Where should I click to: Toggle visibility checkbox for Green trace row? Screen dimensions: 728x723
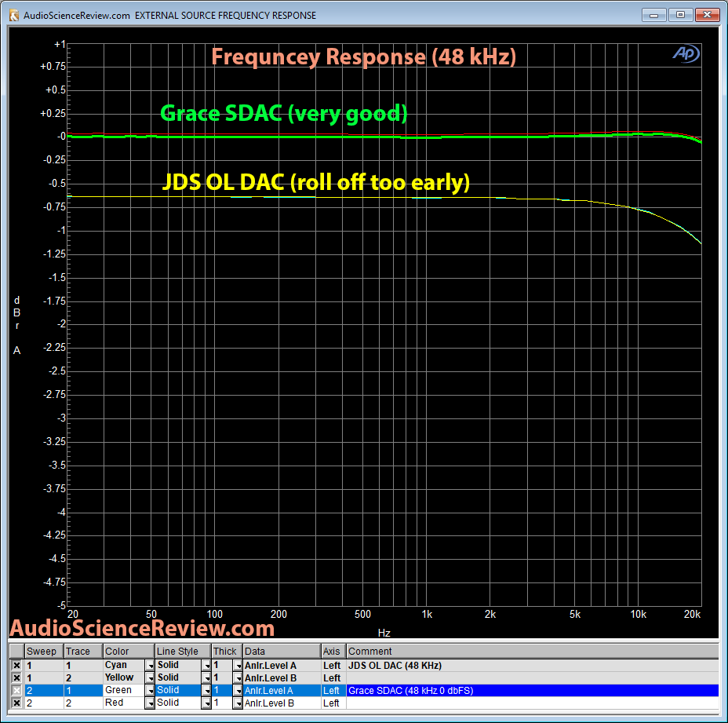[x=16, y=691]
